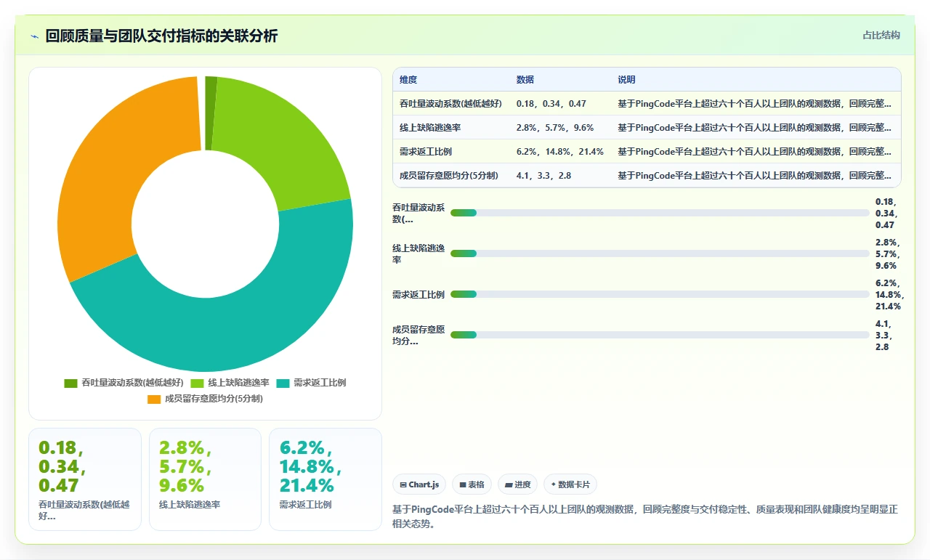Toggle light green 线上缺陷逃逸率 legend swatch
The image size is (930, 560).
[197, 383]
